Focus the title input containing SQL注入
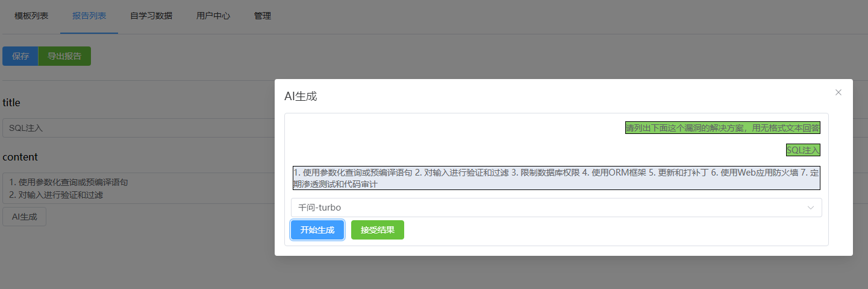This screenshot has width=868, height=289. click(x=137, y=128)
